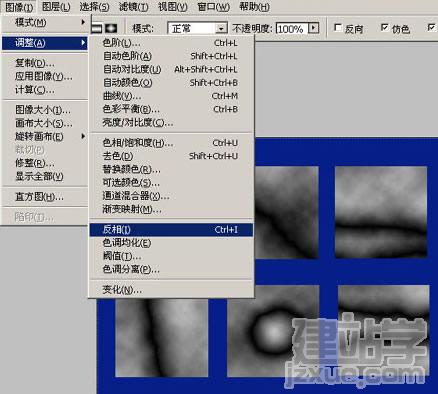
Task: Choose 色相/饱和度(H)... adjustment
Action: (x=171, y=143)
